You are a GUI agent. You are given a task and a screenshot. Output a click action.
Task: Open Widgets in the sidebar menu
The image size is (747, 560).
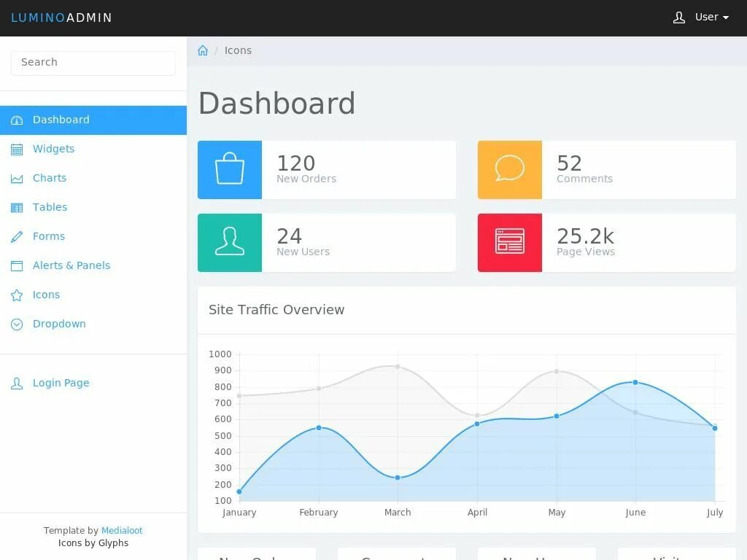[x=93, y=149]
